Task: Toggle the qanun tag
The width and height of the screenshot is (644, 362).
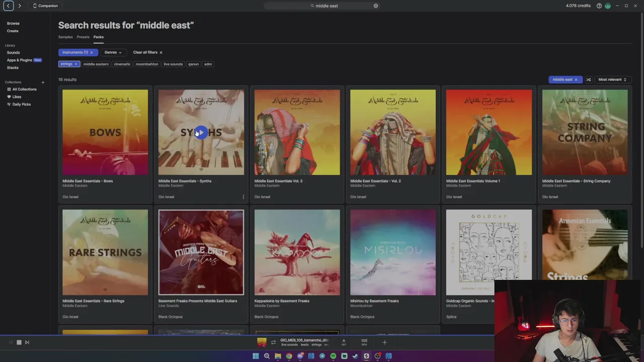Action: [193, 64]
